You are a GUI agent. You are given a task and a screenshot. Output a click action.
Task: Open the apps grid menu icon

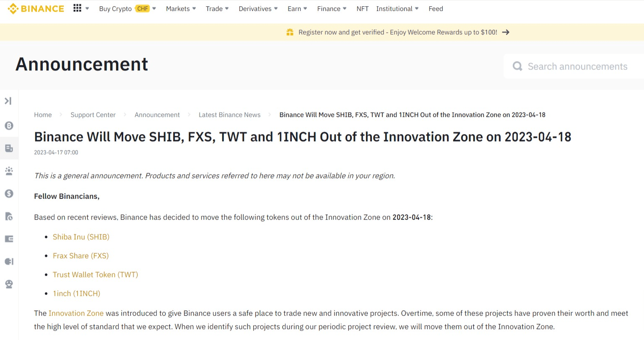tap(77, 8)
